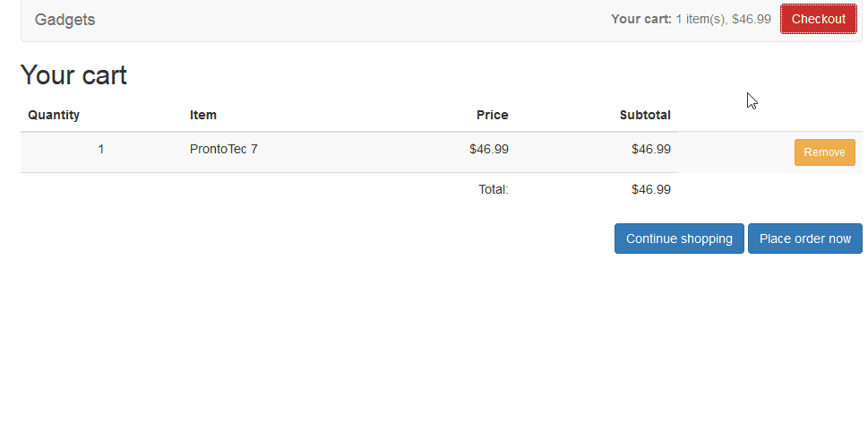Click the Item column header
The width and height of the screenshot is (868, 434).
point(203,115)
